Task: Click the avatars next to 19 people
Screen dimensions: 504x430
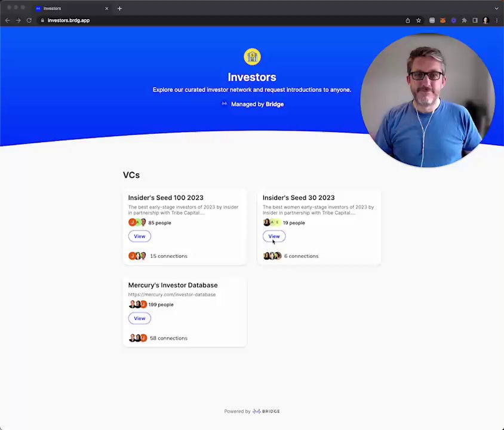Action: [x=272, y=222]
